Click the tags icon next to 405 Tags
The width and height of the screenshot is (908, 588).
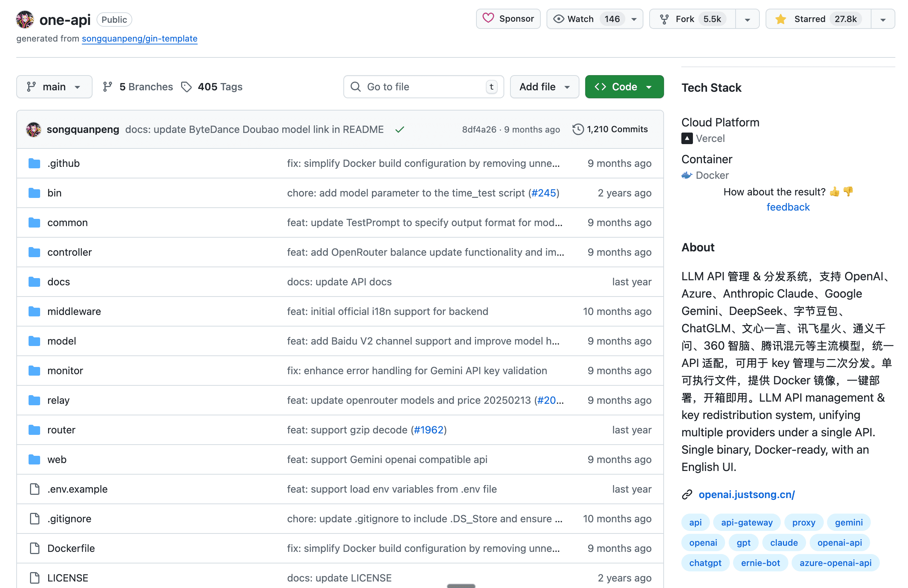pyautogui.click(x=186, y=87)
